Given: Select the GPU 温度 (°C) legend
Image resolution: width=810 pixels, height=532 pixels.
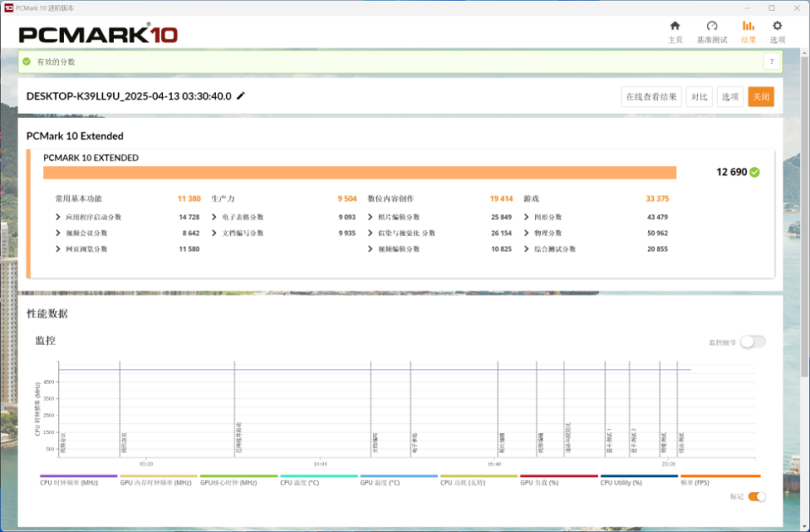Looking at the screenshot, I should [x=399, y=481].
